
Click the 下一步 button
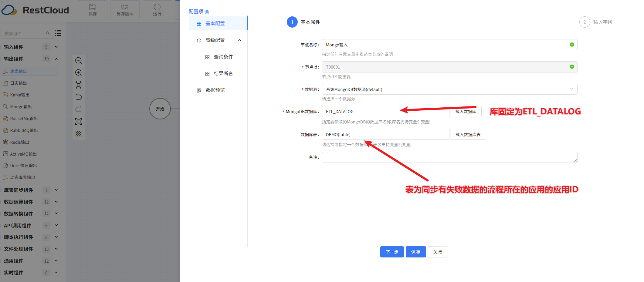[392, 252]
